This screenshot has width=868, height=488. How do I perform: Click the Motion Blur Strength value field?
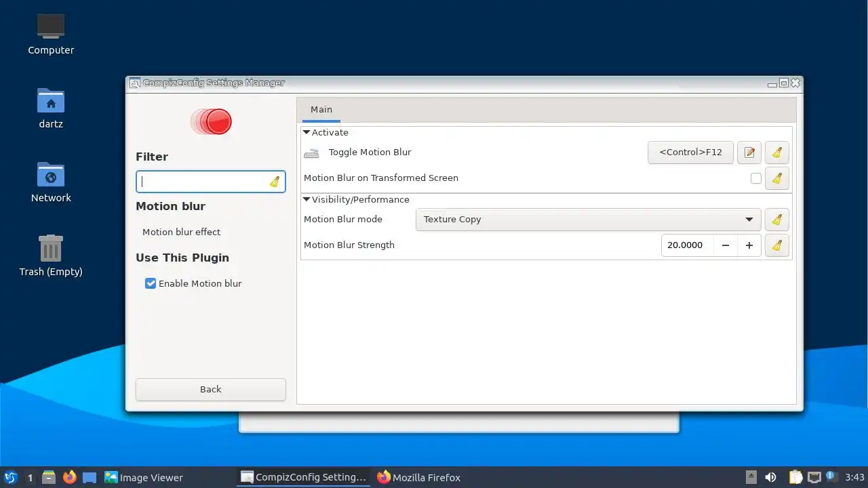click(x=687, y=245)
